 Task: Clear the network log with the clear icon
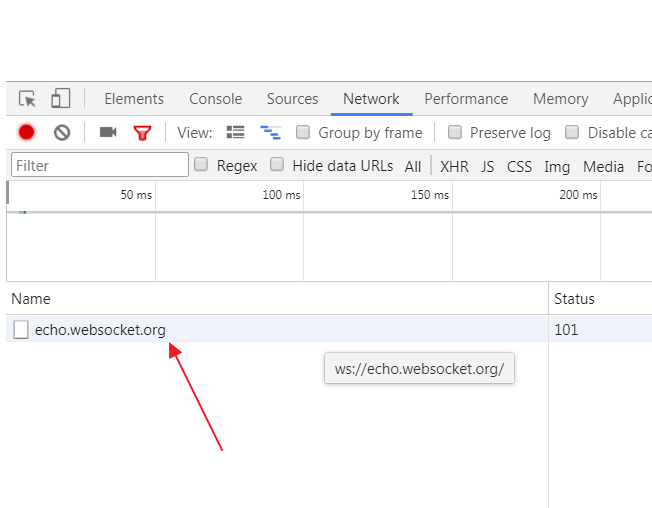pos(62,133)
